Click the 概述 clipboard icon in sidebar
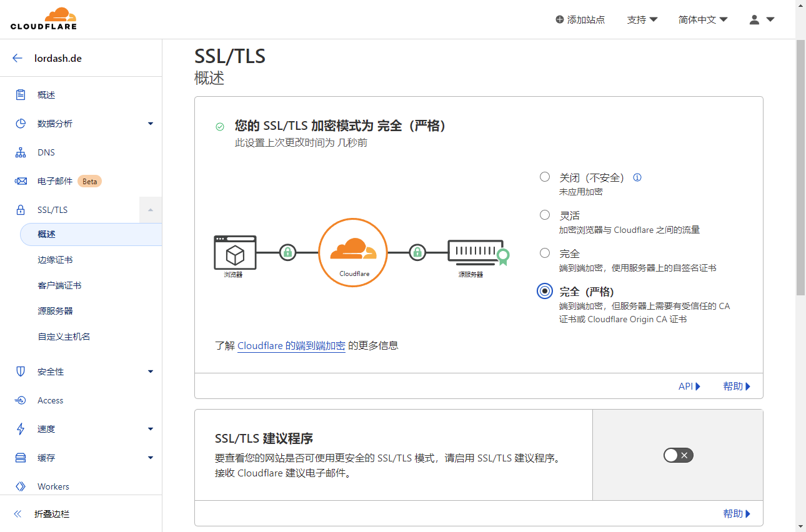This screenshot has width=806, height=532. coord(21,95)
